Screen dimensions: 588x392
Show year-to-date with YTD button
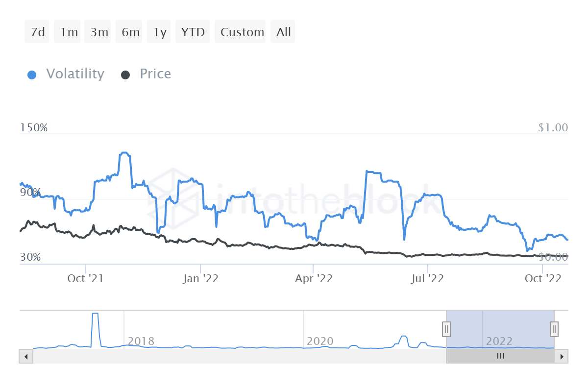click(193, 32)
